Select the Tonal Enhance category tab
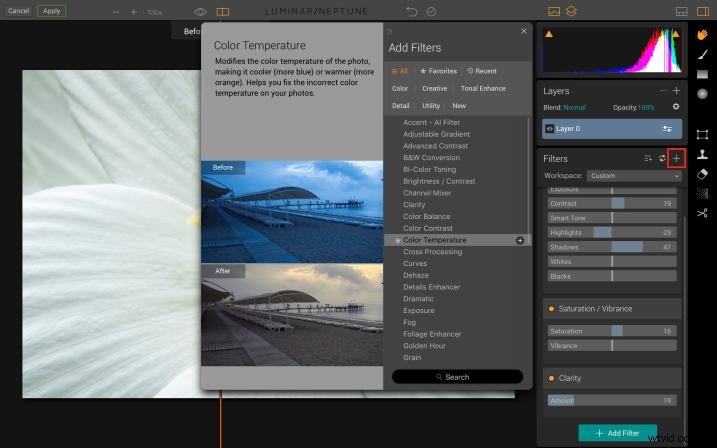 coord(483,89)
